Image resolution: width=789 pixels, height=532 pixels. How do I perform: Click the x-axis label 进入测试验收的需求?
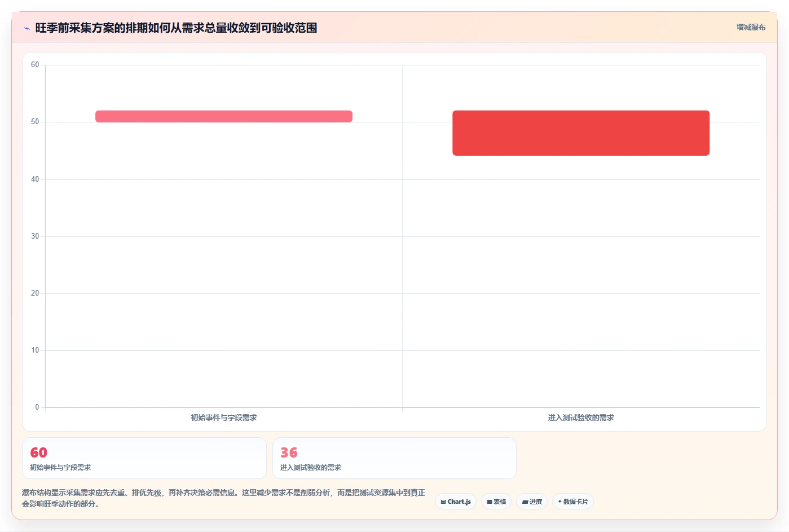coord(581,417)
